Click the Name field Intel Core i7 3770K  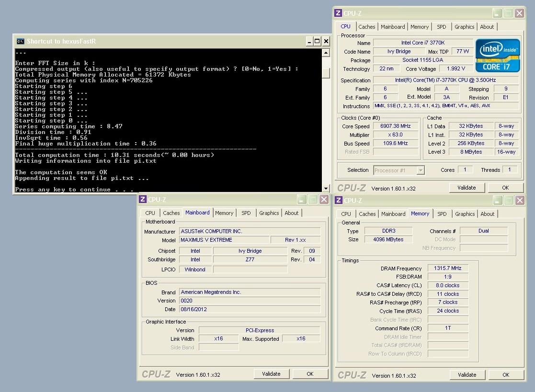pos(423,43)
